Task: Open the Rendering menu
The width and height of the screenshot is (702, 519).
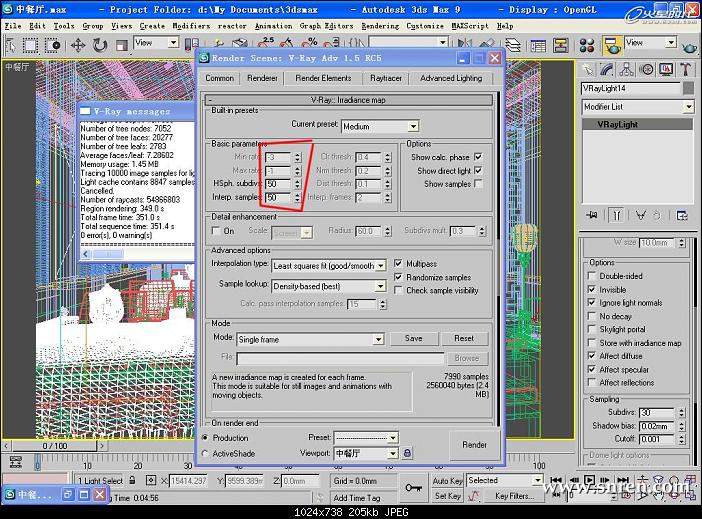Action: click(379, 25)
